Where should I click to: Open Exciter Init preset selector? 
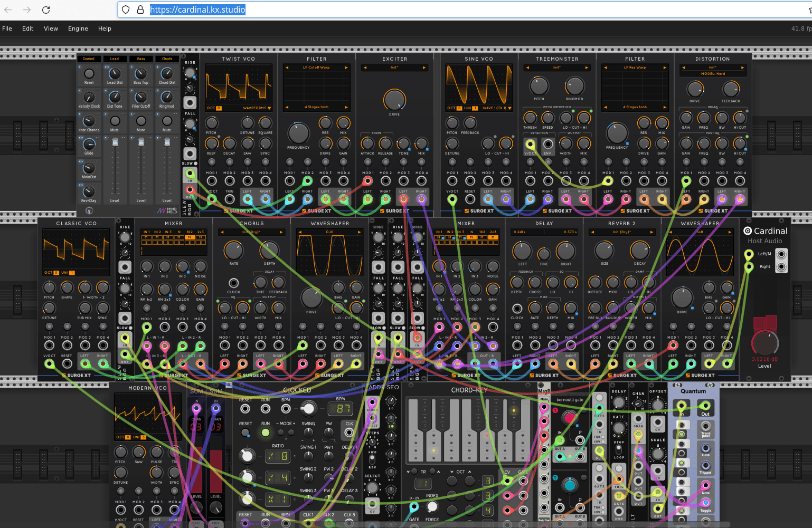tap(394, 68)
